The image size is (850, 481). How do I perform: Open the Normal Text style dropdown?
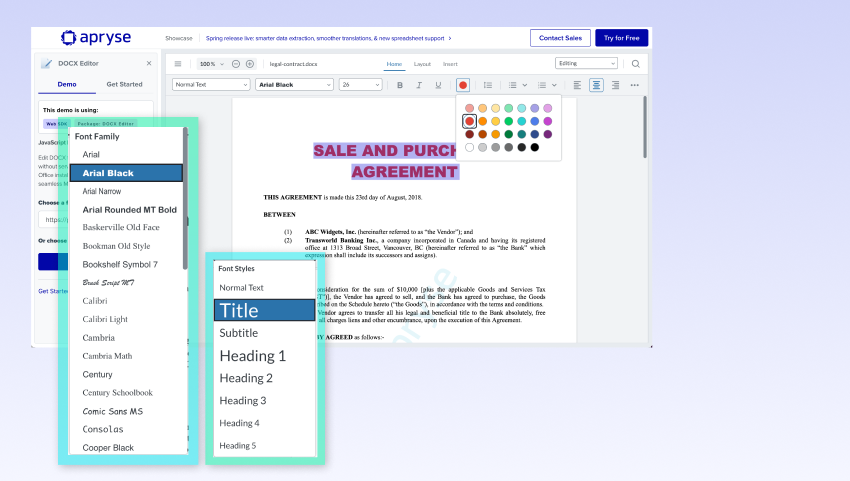click(x=211, y=85)
